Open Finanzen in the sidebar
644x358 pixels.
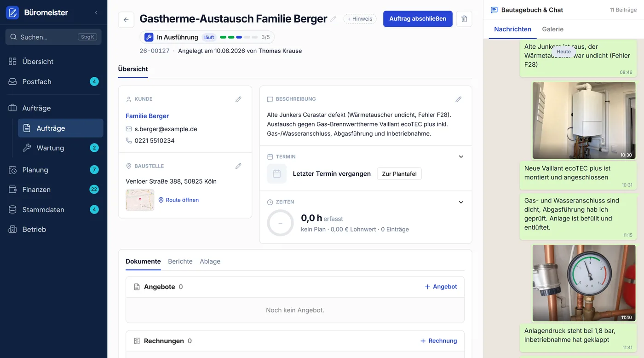click(53, 190)
